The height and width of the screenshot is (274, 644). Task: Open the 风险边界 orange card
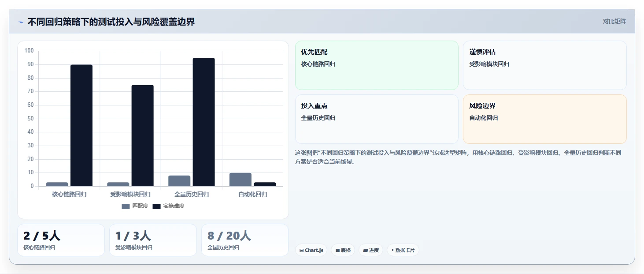pos(545,119)
